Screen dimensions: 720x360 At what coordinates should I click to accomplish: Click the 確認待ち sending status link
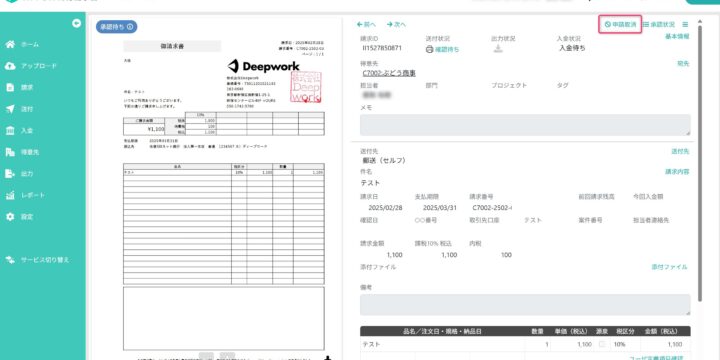447,50
